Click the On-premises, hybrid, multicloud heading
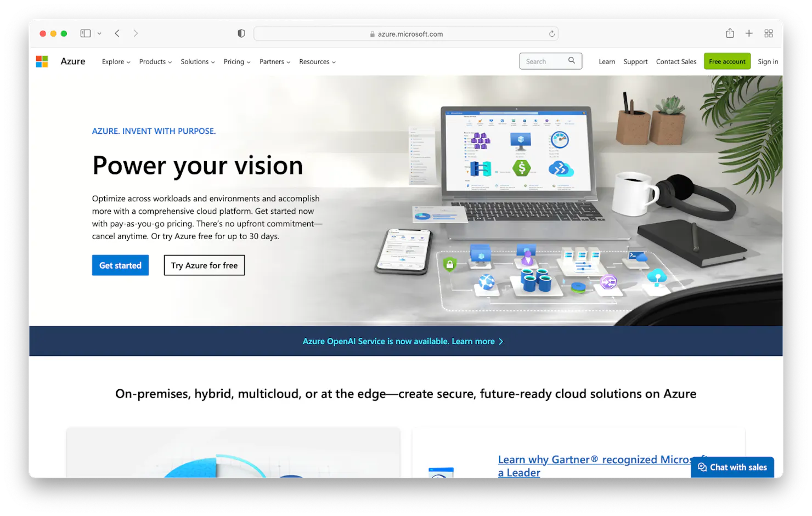Image resolution: width=812 pixels, height=516 pixels. (x=406, y=394)
